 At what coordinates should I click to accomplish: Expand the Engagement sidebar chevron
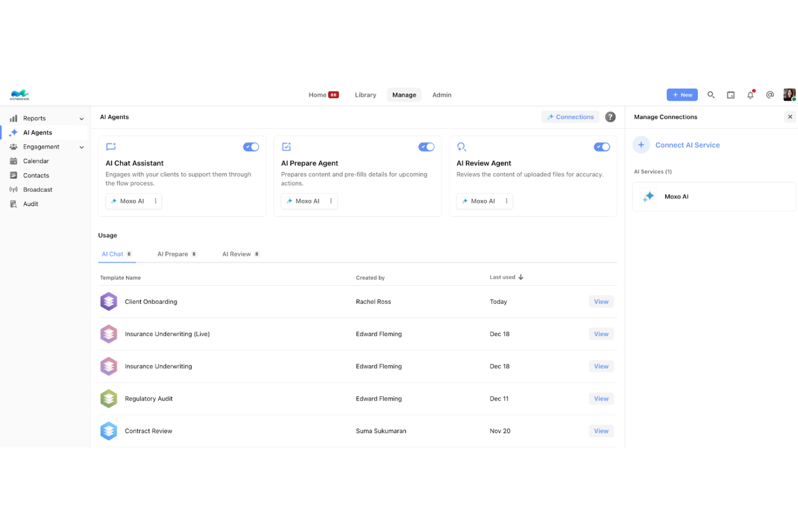point(81,147)
